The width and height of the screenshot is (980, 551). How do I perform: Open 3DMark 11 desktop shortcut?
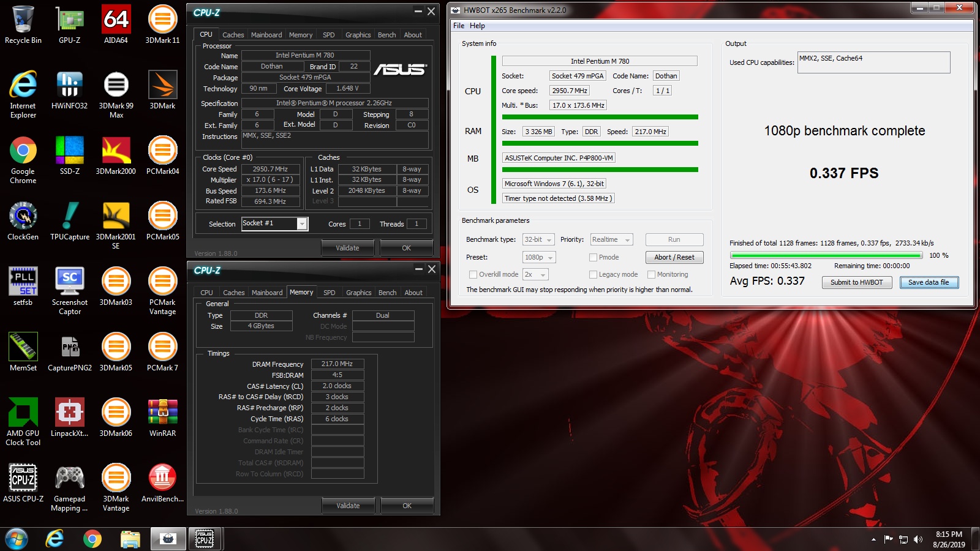[162, 26]
